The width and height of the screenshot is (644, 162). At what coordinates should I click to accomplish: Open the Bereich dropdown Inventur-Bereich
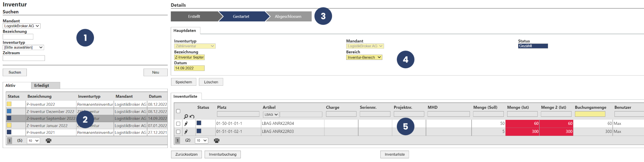(364, 57)
